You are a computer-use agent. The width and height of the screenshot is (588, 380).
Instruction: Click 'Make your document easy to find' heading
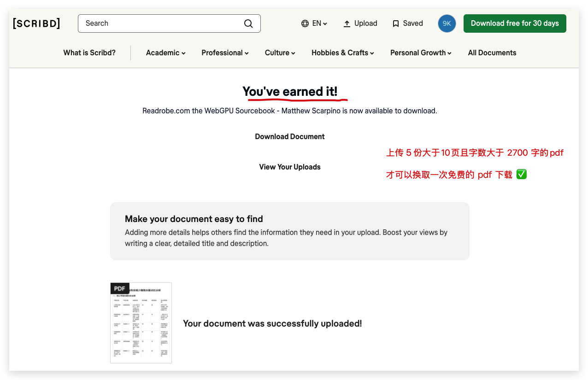click(x=194, y=219)
